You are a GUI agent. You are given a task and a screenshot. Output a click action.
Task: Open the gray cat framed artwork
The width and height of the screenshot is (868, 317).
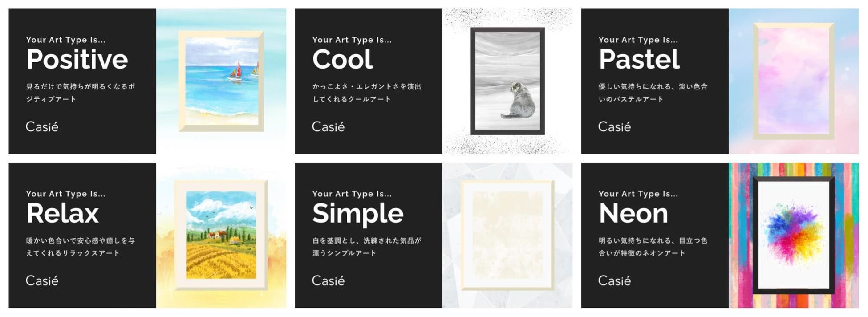coord(507,81)
